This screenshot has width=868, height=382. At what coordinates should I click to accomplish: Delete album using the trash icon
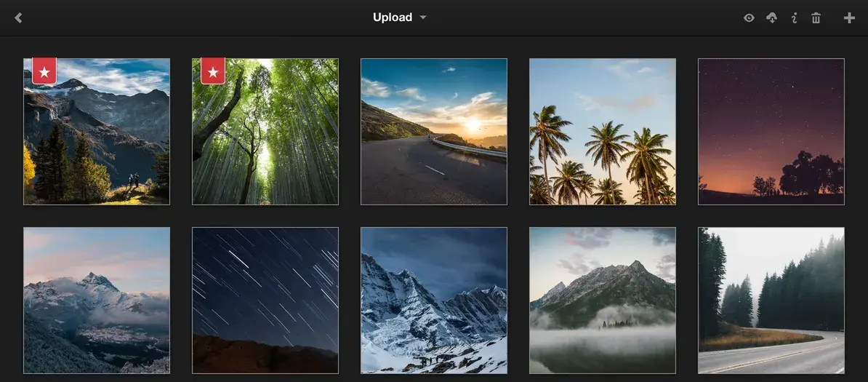816,17
